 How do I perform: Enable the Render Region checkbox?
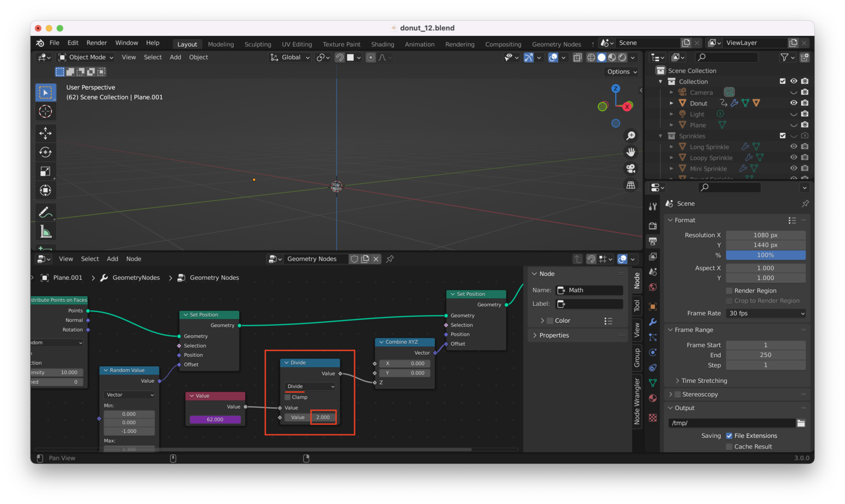[x=729, y=291]
